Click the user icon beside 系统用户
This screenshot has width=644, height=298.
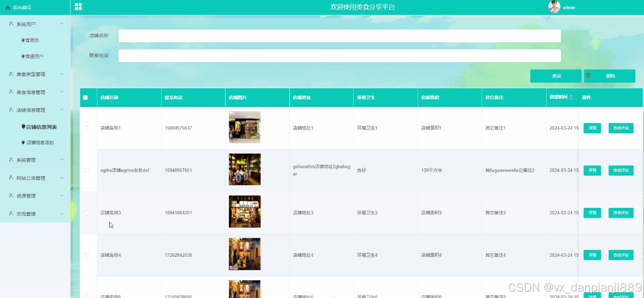tap(11, 24)
